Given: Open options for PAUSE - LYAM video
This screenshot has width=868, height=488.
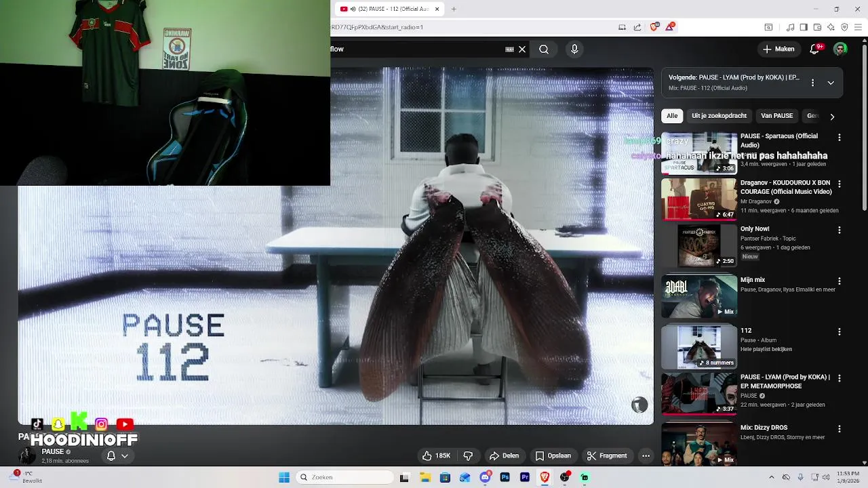Looking at the screenshot, I should (x=840, y=378).
